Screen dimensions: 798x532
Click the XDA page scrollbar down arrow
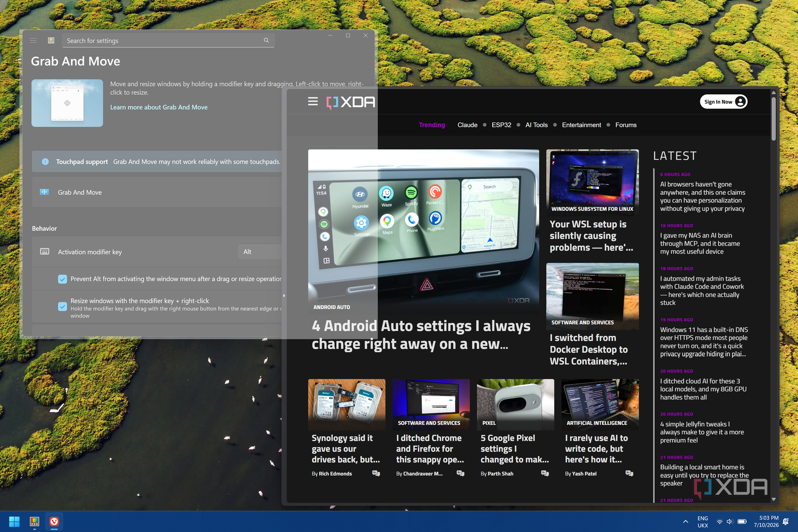coord(774,499)
